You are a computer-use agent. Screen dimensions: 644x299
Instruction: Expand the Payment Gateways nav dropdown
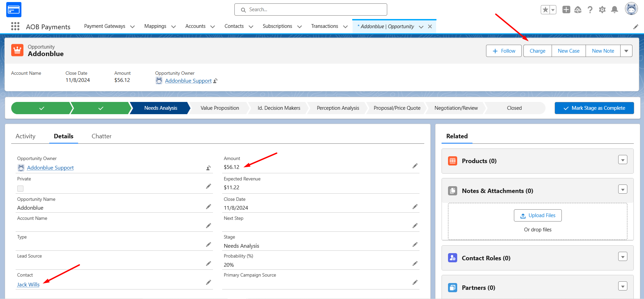[132, 27]
